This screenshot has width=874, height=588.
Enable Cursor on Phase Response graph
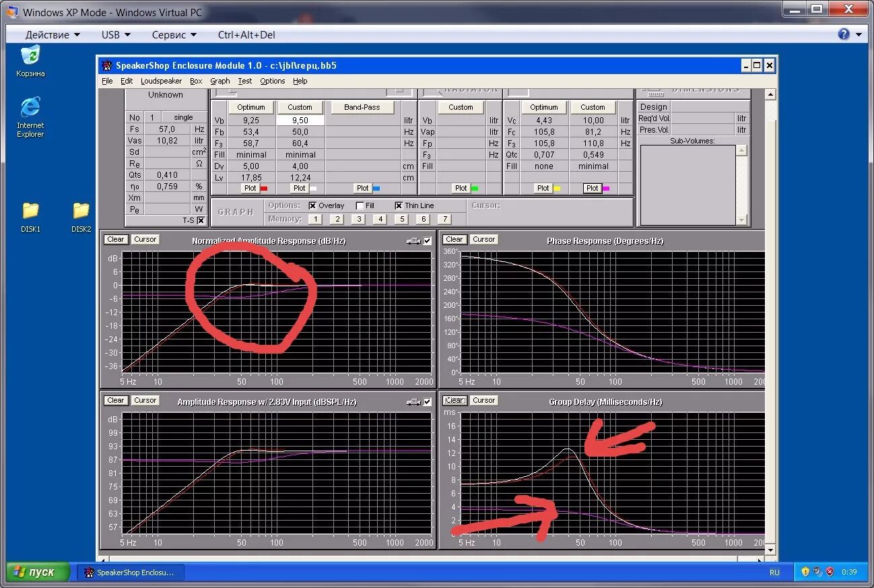pos(483,239)
